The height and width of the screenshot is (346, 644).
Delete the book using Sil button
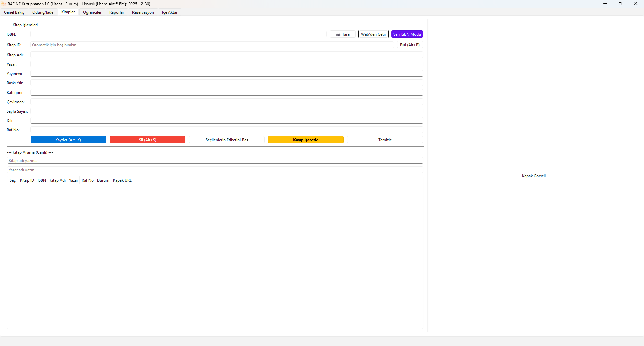pyautogui.click(x=147, y=140)
